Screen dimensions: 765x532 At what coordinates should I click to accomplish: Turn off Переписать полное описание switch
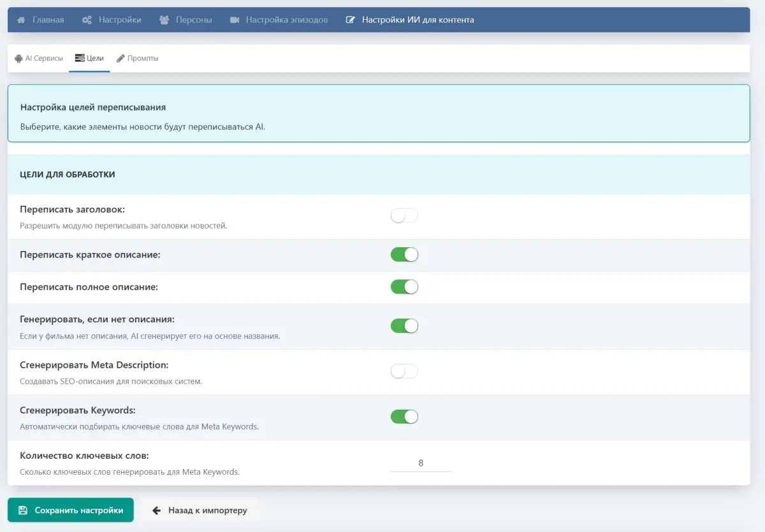pyautogui.click(x=404, y=287)
